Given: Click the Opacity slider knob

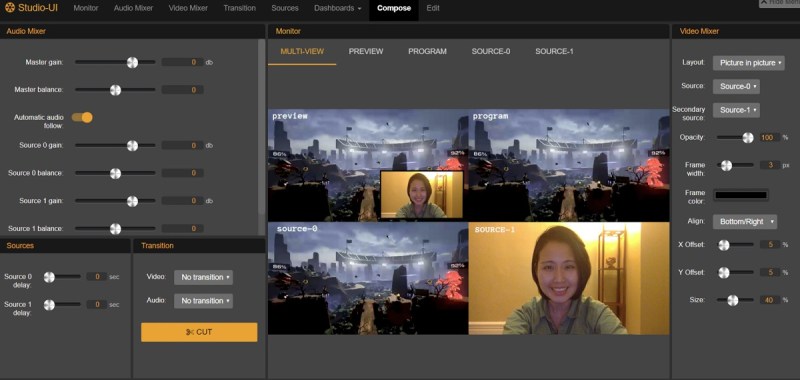Looking at the screenshot, I should point(748,137).
